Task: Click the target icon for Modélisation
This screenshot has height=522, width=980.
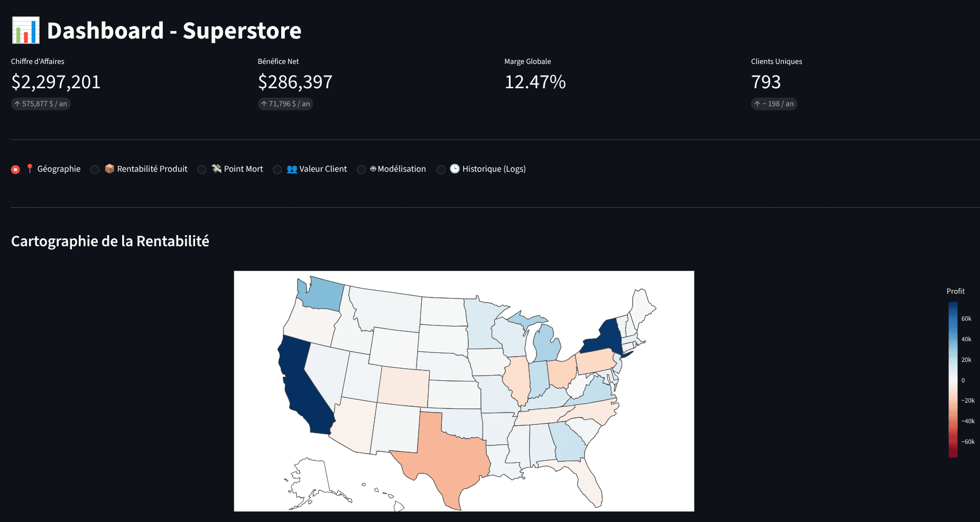Action: pyautogui.click(x=373, y=169)
